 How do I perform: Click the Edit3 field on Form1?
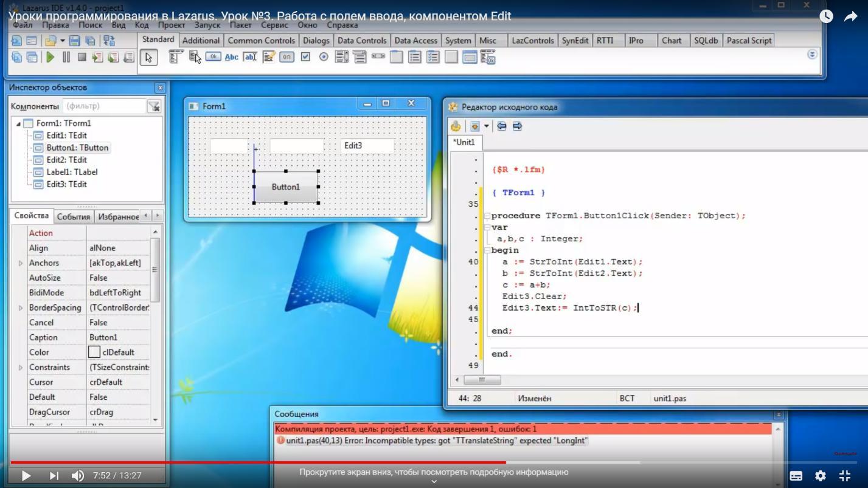(367, 146)
